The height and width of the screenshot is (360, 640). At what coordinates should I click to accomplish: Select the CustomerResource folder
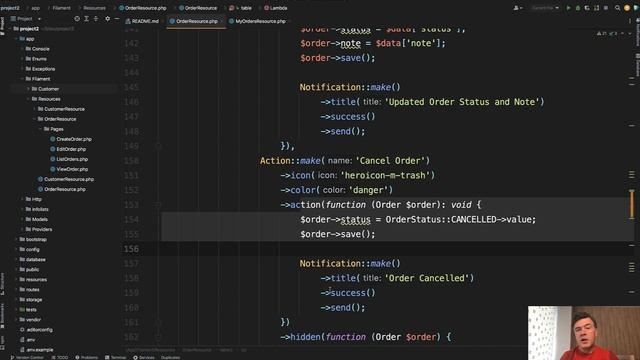[x=61, y=109]
